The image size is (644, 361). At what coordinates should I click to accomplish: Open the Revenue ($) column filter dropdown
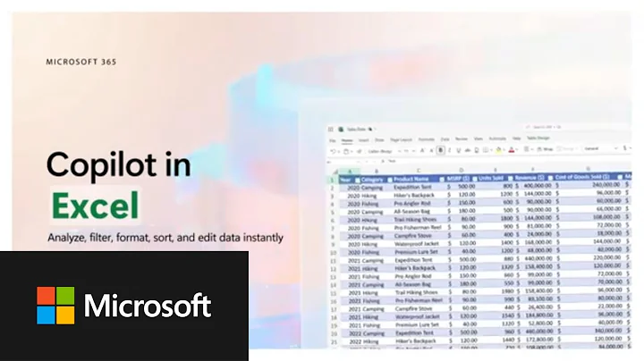click(x=550, y=178)
